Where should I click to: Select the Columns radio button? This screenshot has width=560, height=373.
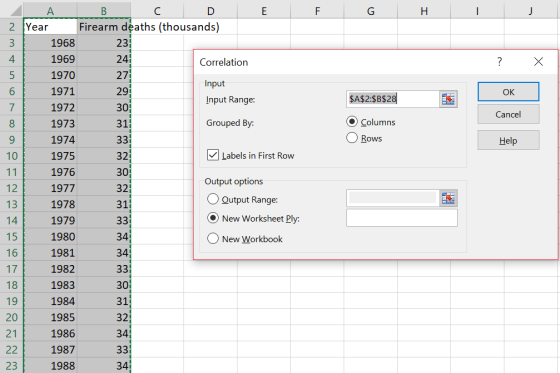[x=352, y=122]
